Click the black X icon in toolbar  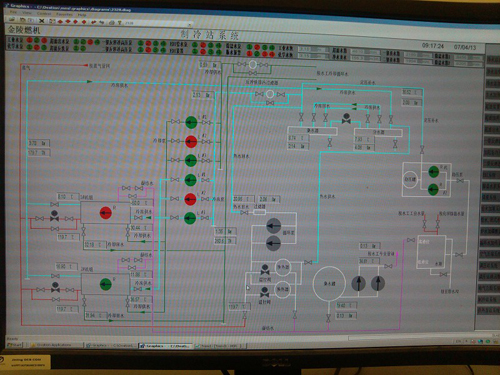tap(42, 21)
